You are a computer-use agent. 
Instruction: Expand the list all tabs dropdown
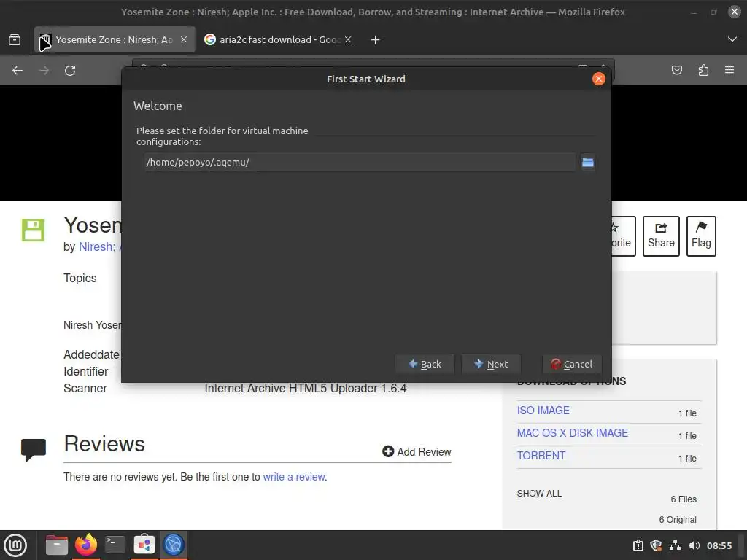[732, 39]
